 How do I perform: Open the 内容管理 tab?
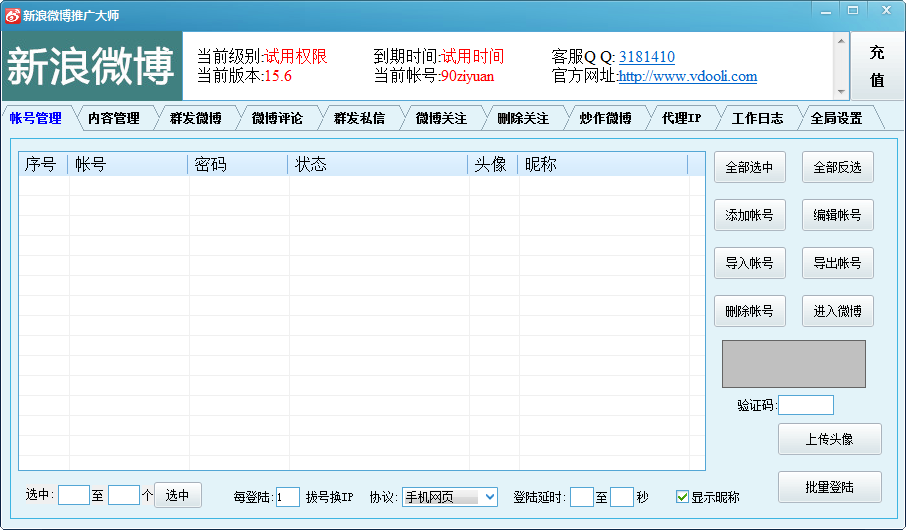click(x=114, y=118)
